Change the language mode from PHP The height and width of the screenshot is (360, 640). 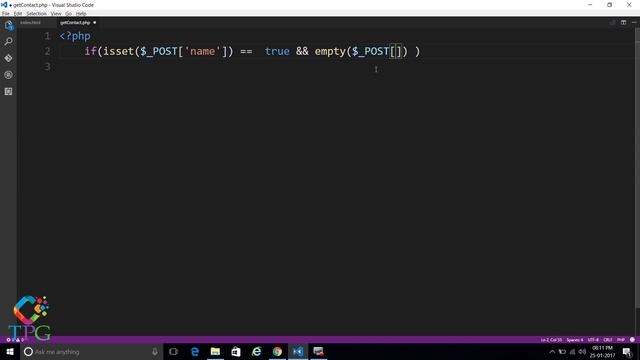(621, 340)
